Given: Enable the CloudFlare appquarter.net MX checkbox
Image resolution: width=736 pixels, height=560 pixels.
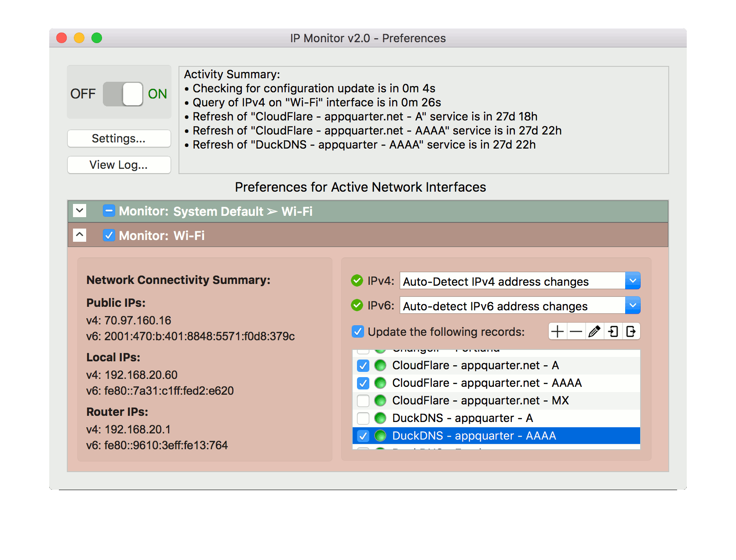Looking at the screenshot, I should 363,401.
